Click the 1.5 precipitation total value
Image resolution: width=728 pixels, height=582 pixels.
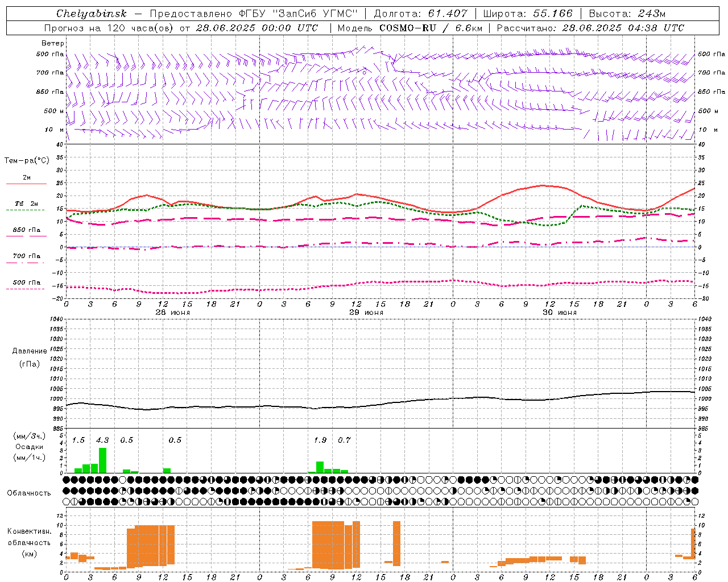tap(78, 440)
